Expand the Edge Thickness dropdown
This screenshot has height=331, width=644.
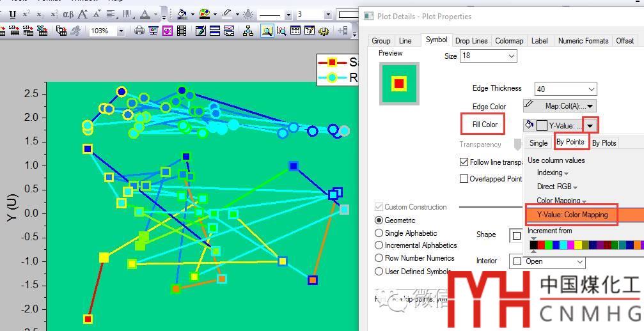pyautogui.click(x=590, y=89)
